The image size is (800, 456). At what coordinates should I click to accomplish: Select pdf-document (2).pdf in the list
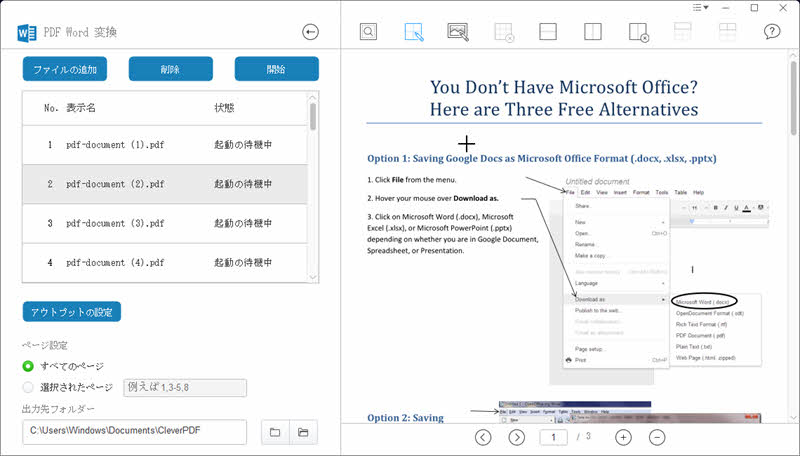pos(165,184)
